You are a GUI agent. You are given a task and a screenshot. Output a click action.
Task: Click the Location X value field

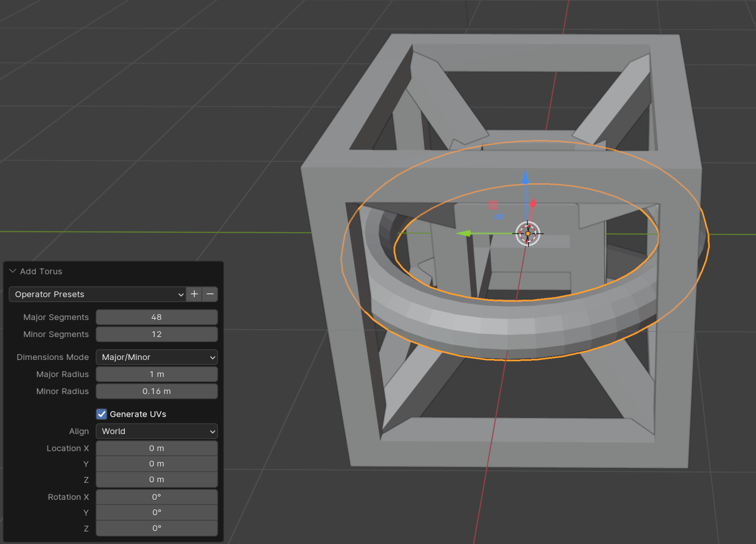click(157, 448)
